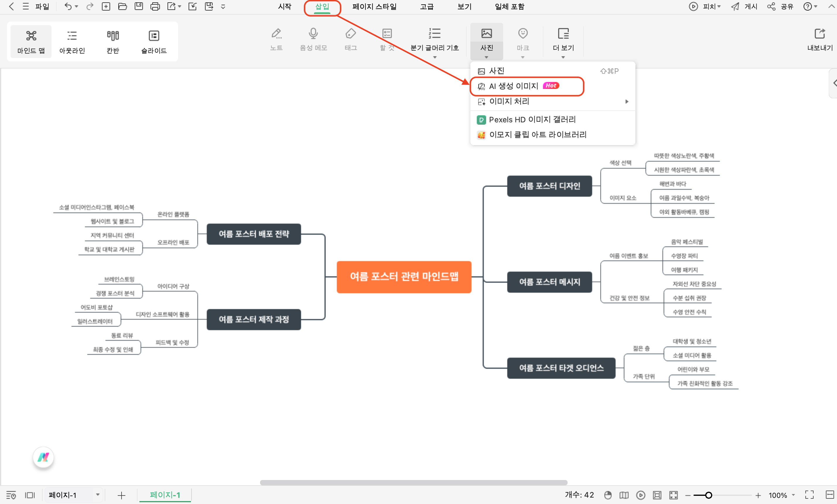The image size is (837, 504).
Task: Click the play presentation icon in status bar
Action: pyautogui.click(x=640, y=495)
